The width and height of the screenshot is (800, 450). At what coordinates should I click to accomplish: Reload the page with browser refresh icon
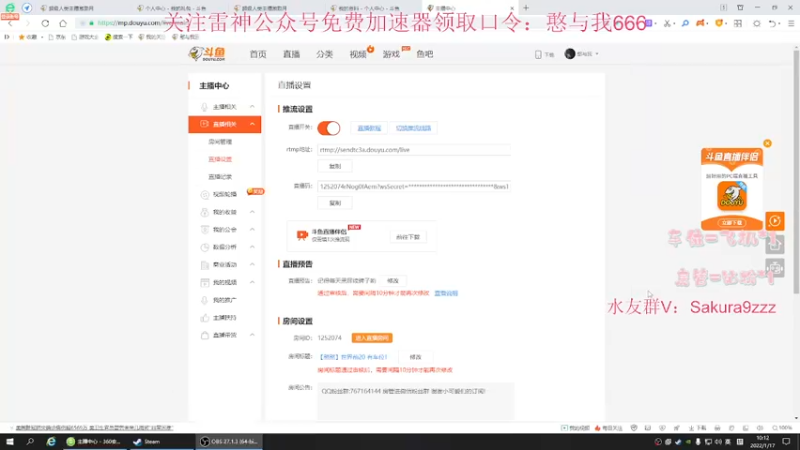click(45, 23)
